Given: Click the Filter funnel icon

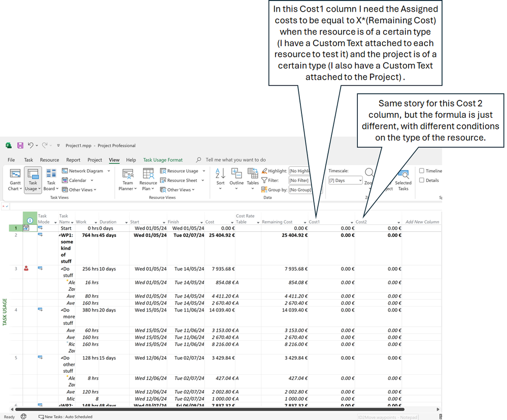Looking at the screenshot, I should (x=264, y=180).
